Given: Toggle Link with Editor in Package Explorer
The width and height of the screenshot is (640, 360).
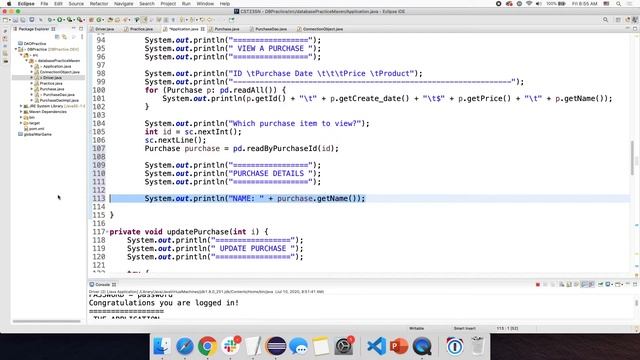Looking at the screenshot, I should pos(64,36).
